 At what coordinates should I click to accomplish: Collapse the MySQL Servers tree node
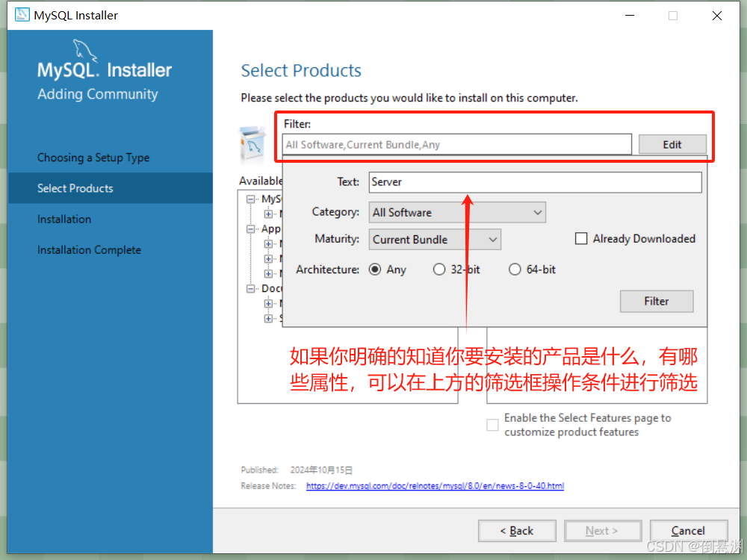coord(250,199)
